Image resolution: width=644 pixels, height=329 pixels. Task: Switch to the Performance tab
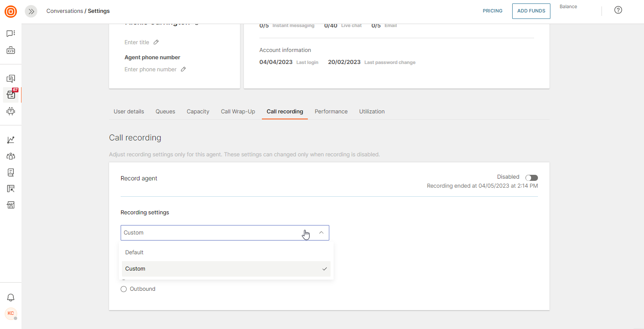pyautogui.click(x=331, y=112)
